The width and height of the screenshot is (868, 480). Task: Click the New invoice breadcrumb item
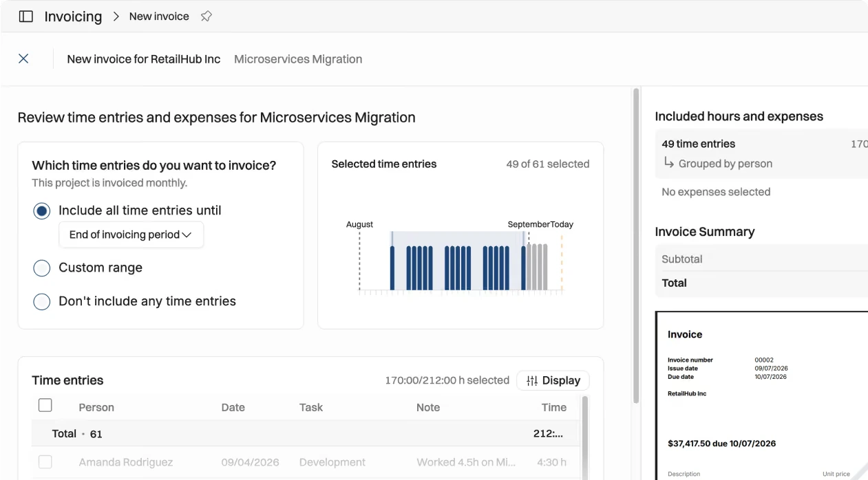159,17
